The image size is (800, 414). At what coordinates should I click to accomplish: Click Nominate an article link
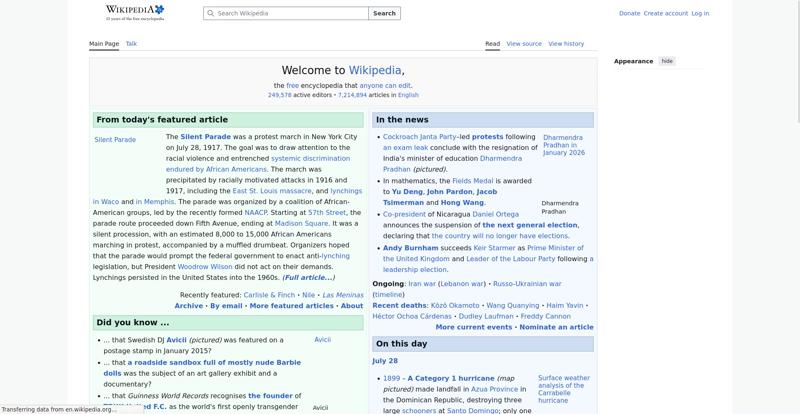[556, 327]
